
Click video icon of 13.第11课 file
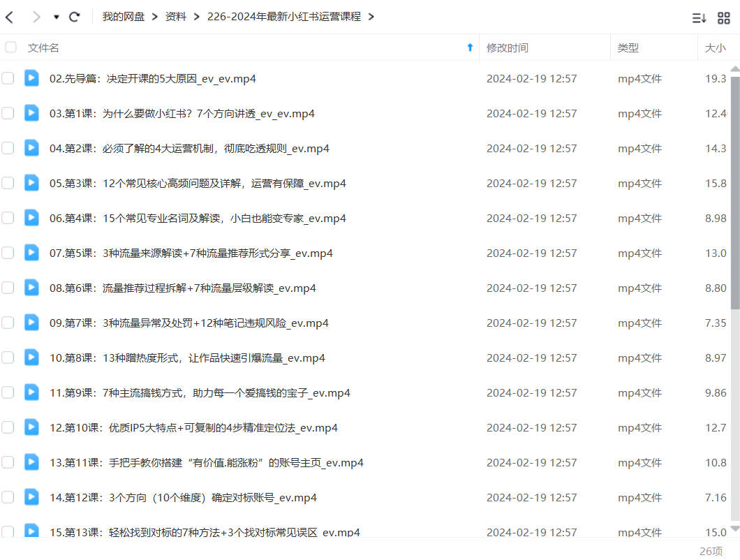click(x=31, y=462)
